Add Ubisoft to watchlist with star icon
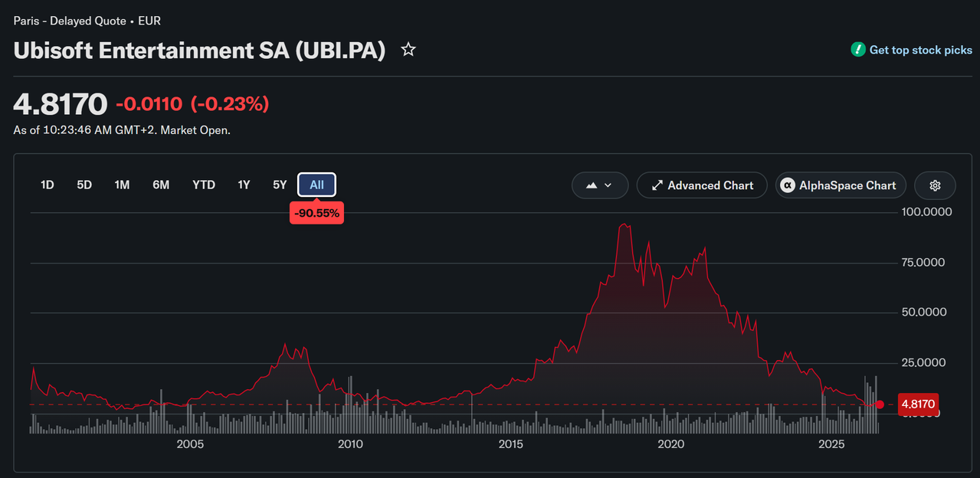 point(408,51)
